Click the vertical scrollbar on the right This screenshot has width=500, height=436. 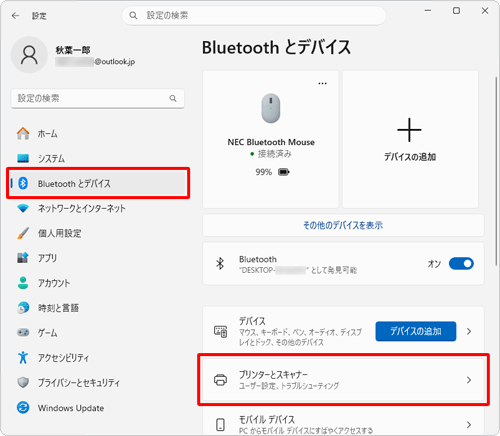496,171
